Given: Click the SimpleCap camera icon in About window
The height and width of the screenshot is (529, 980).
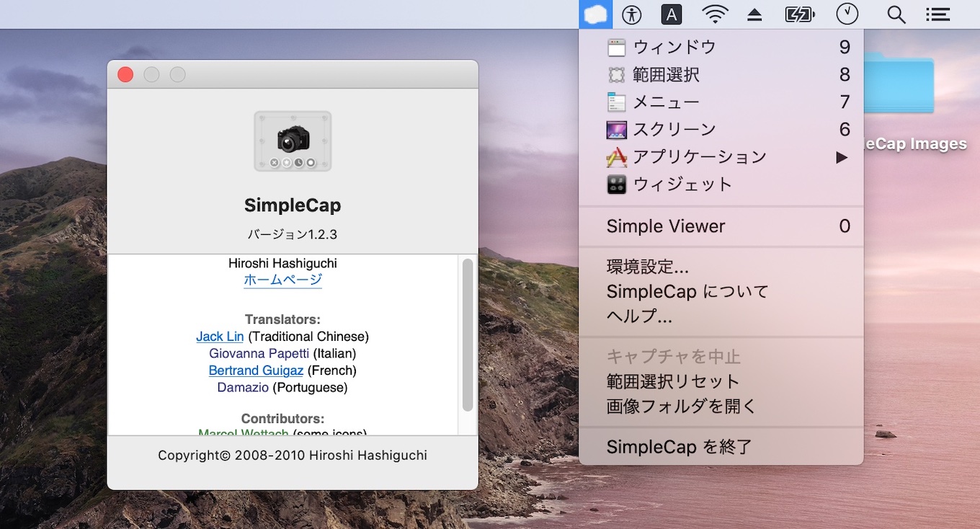Looking at the screenshot, I should click(293, 141).
